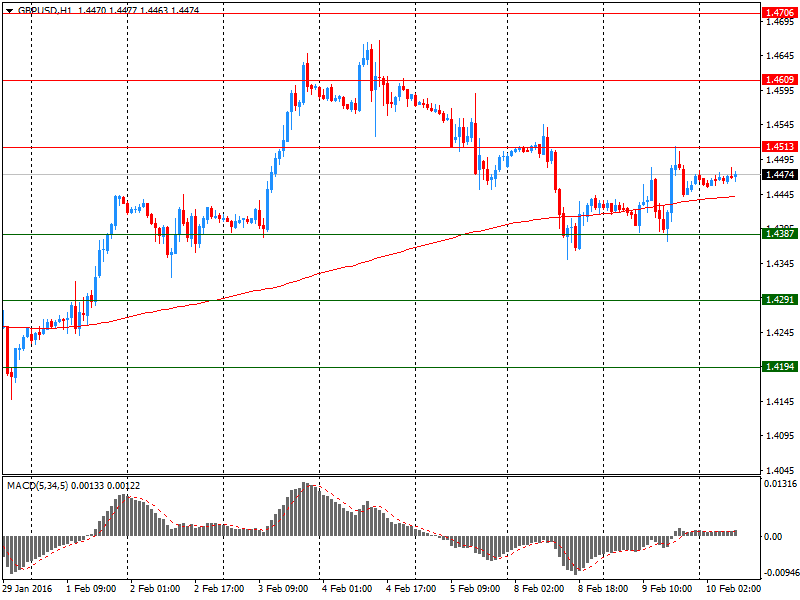Screen dimensions: 800x600
Task: Select the 1.4387 support level label
Action: 780,234
